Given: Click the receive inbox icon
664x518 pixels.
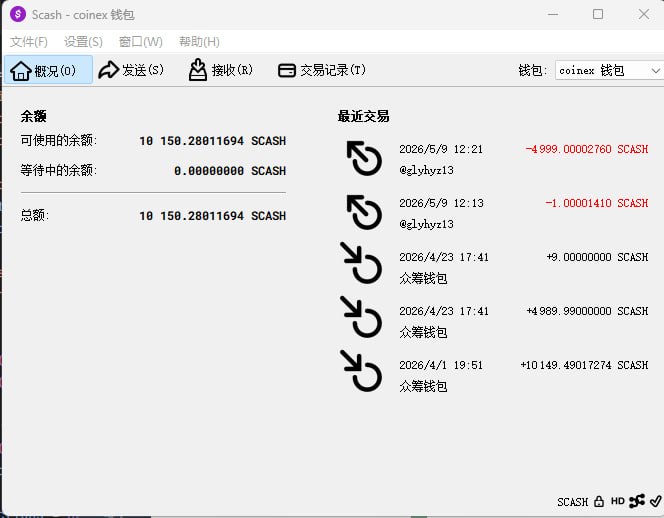Looking at the screenshot, I should click(197, 69).
